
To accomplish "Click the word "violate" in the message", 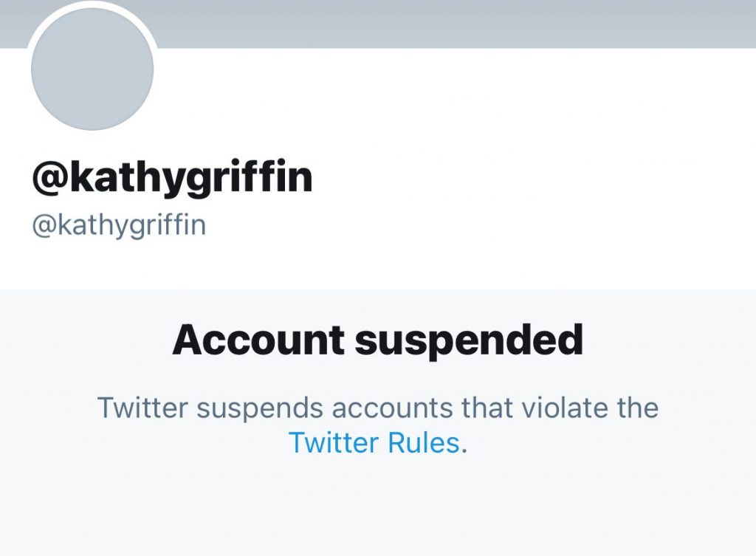I will click(549, 408).
